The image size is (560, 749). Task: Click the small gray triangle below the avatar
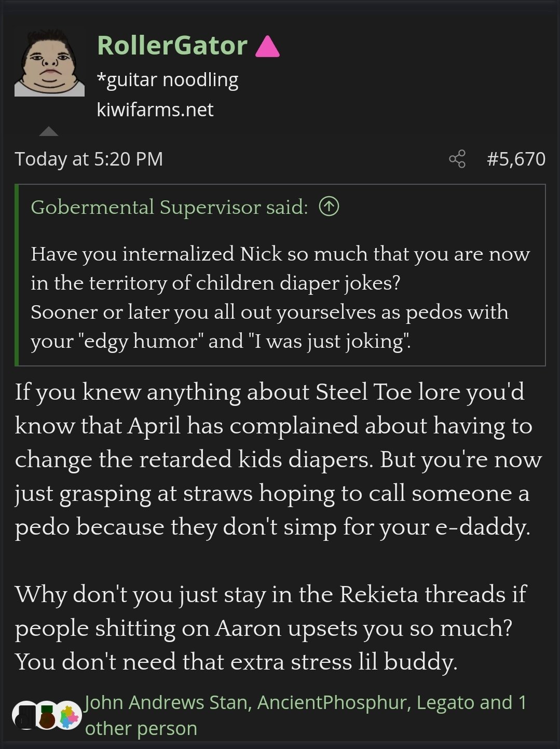click(49, 131)
